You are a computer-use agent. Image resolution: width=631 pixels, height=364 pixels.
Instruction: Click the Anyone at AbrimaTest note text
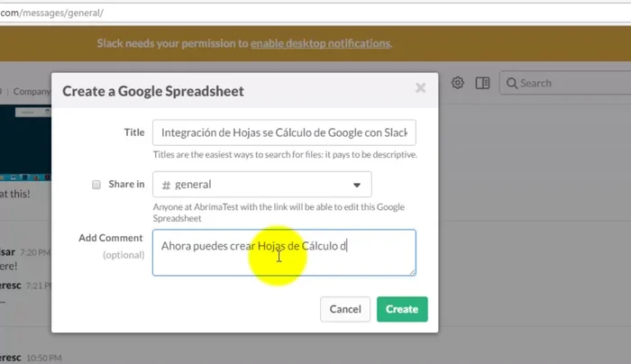[x=279, y=213]
